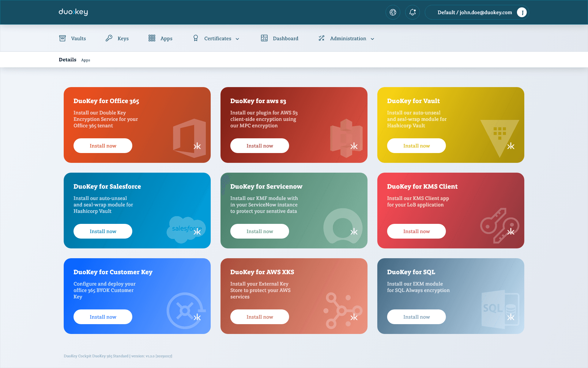This screenshot has width=588, height=368.
Task: Click the Certificates ribbon icon
Action: [196, 38]
